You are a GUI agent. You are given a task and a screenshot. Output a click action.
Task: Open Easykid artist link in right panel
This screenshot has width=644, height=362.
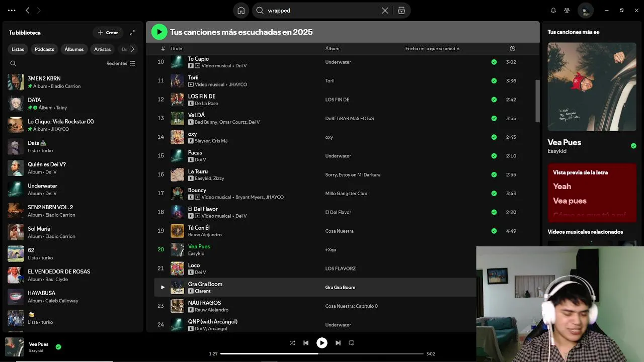(557, 151)
